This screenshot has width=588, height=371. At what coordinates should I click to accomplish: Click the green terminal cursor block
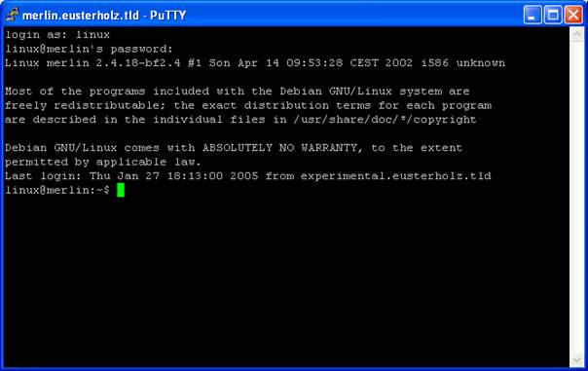(121, 190)
